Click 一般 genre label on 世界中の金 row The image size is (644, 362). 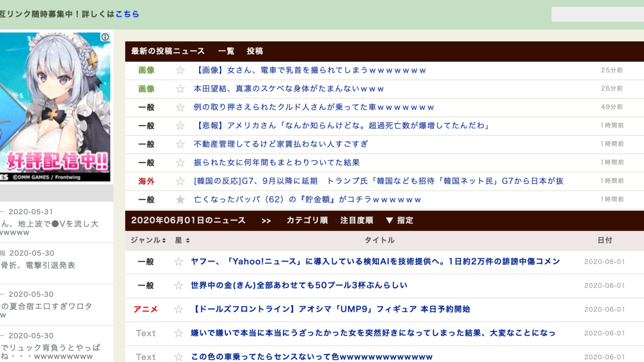(146, 286)
